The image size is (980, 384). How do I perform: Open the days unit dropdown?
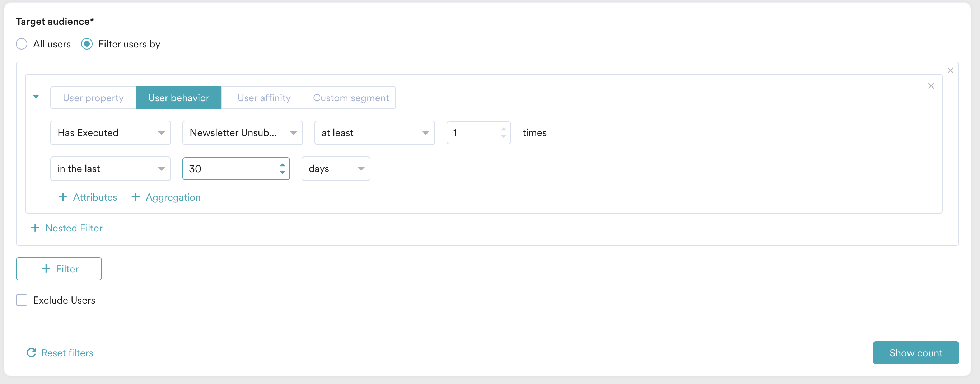336,168
